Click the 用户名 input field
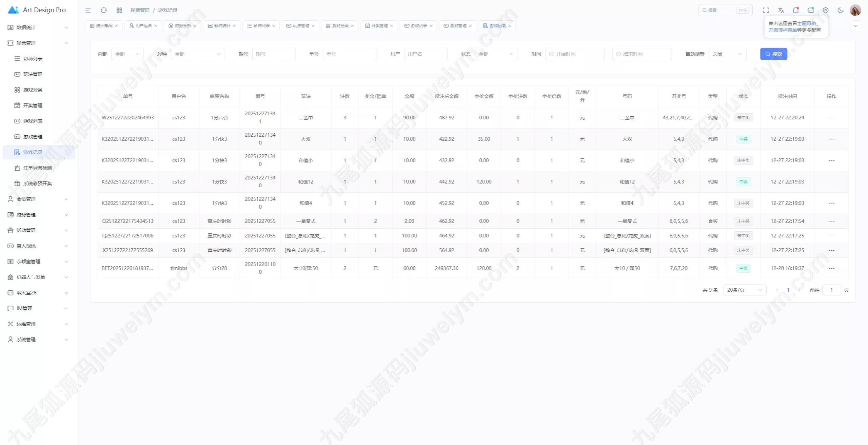This screenshot has width=868, height=445. (426, 54)
